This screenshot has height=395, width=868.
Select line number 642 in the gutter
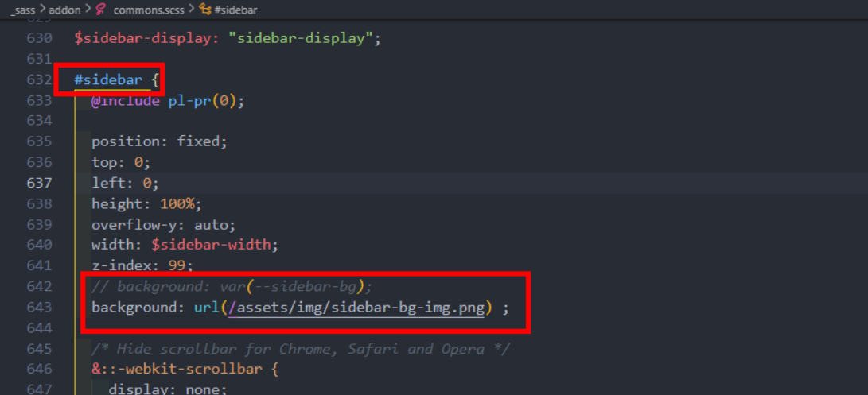click(x=39, y=286)
